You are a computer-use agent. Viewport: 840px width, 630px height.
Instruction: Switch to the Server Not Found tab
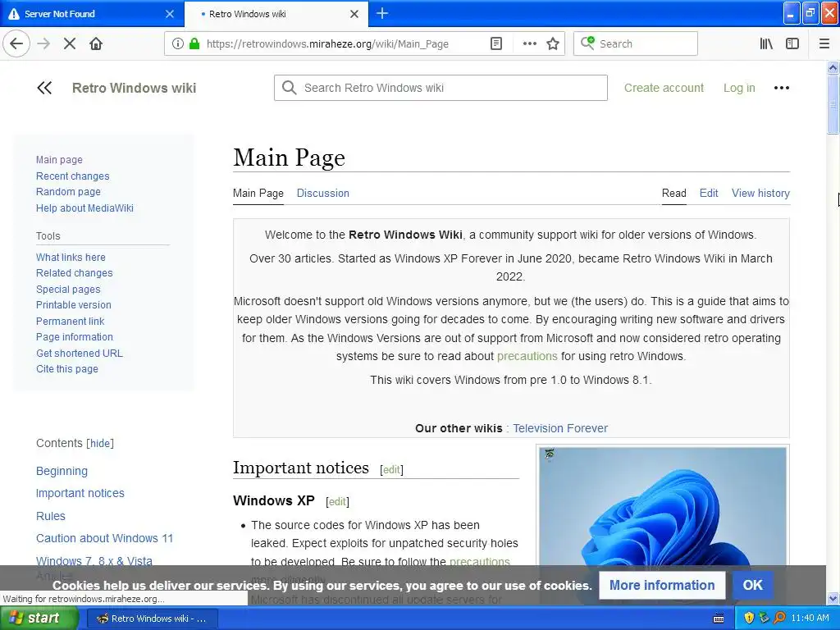click(x=92, y=13)
